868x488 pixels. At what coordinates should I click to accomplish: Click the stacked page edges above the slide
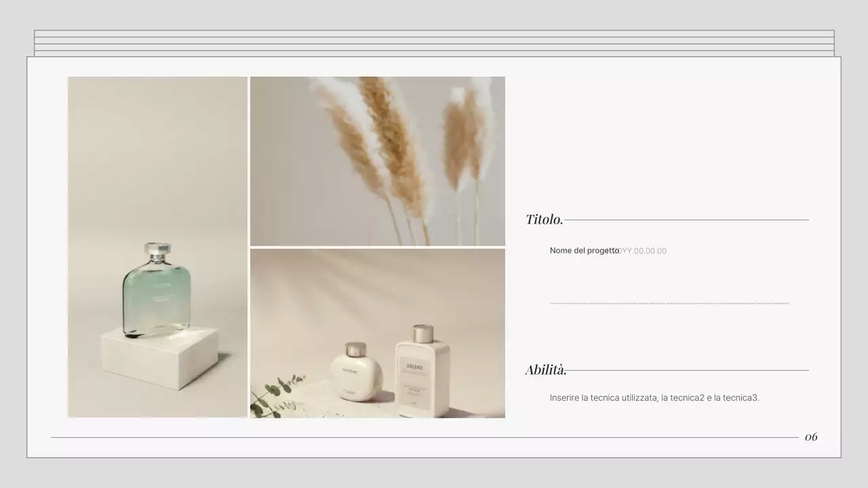[434, 41]
